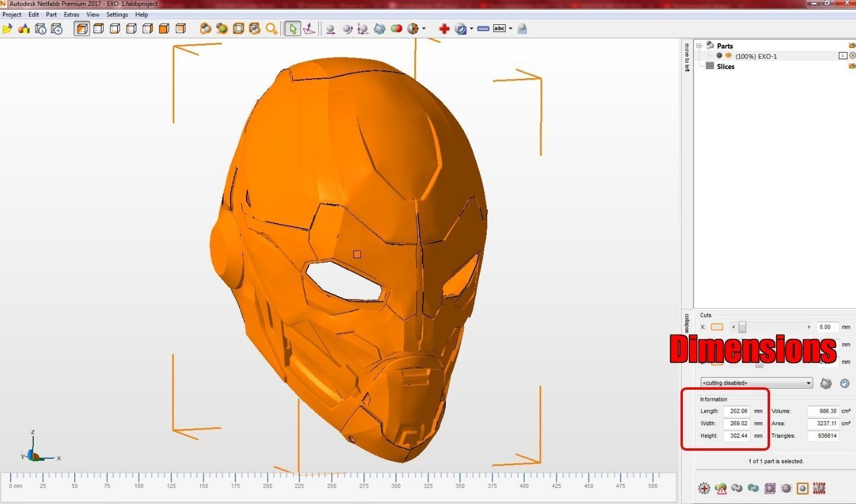Click the 'move to left' panel tab
The width and height of the screenshot is (856, 504).
tap(687, 57)
